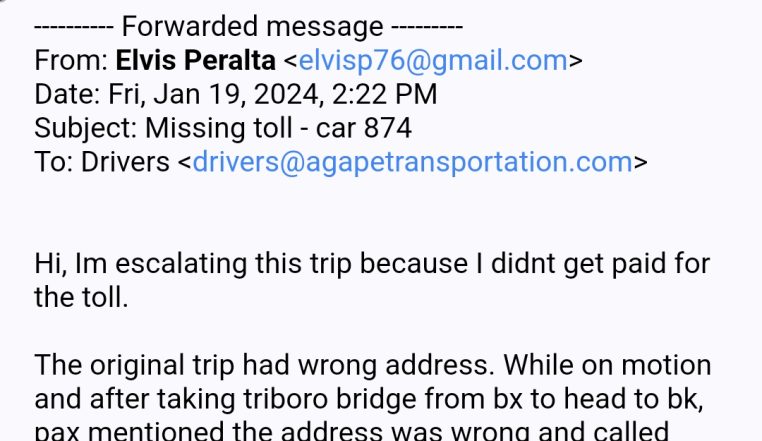Open the drivers@agapetransportation.com address link
The width and height of the screenshot is (762, 441).
[412, 162]
